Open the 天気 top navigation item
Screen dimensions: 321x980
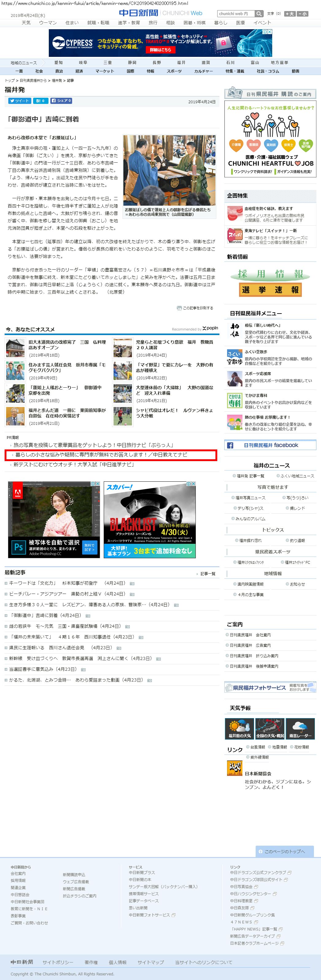[26, 23]
